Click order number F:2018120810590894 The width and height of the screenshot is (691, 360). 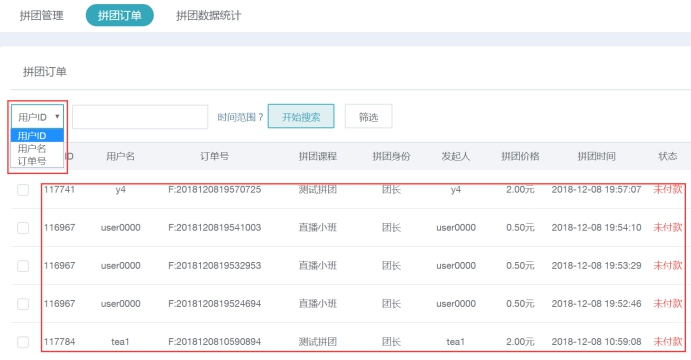(215, 341)
